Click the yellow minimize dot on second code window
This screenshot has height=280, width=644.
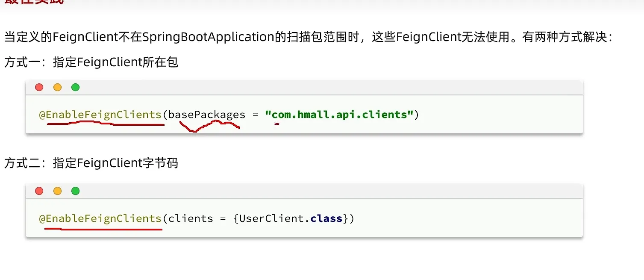click(x=57, y=191)
